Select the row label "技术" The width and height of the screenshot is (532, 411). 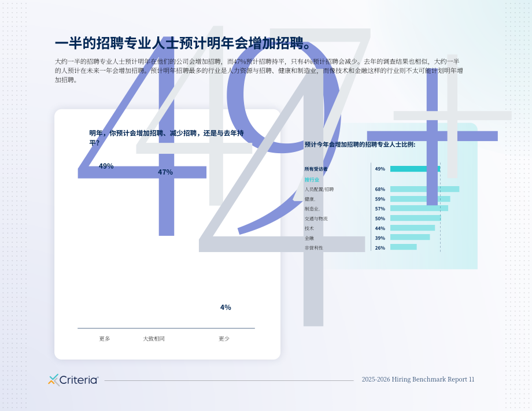(309, 228)
